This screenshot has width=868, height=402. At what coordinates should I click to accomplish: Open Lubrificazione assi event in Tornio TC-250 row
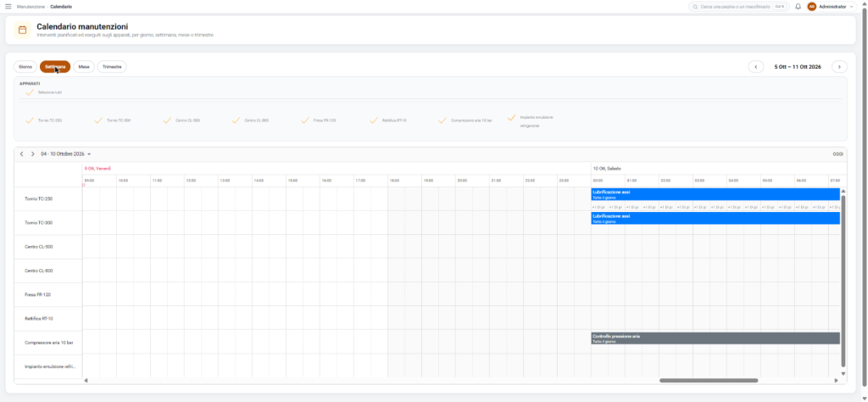coord(715,194)
